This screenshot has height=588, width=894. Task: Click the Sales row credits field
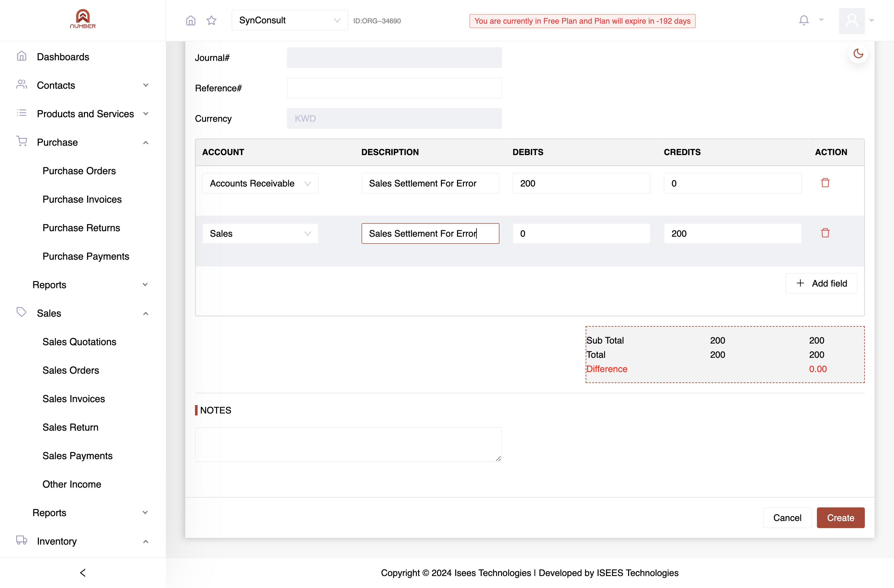click(x=732, y=233)
